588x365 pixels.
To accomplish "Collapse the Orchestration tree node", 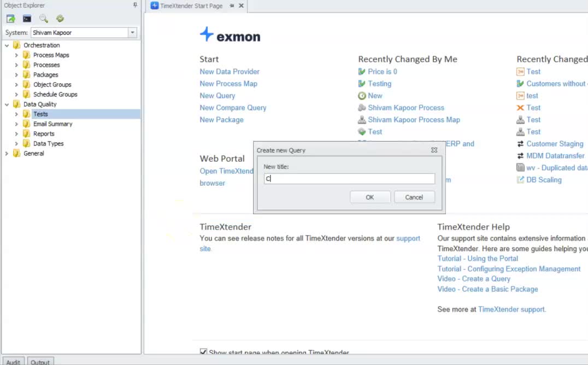I will [x=7, y=45].
